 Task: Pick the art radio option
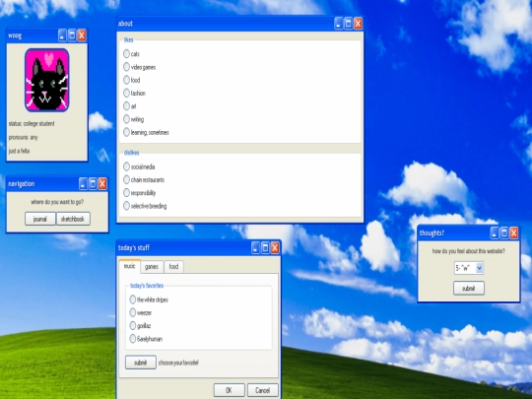(x=126, y=105)
